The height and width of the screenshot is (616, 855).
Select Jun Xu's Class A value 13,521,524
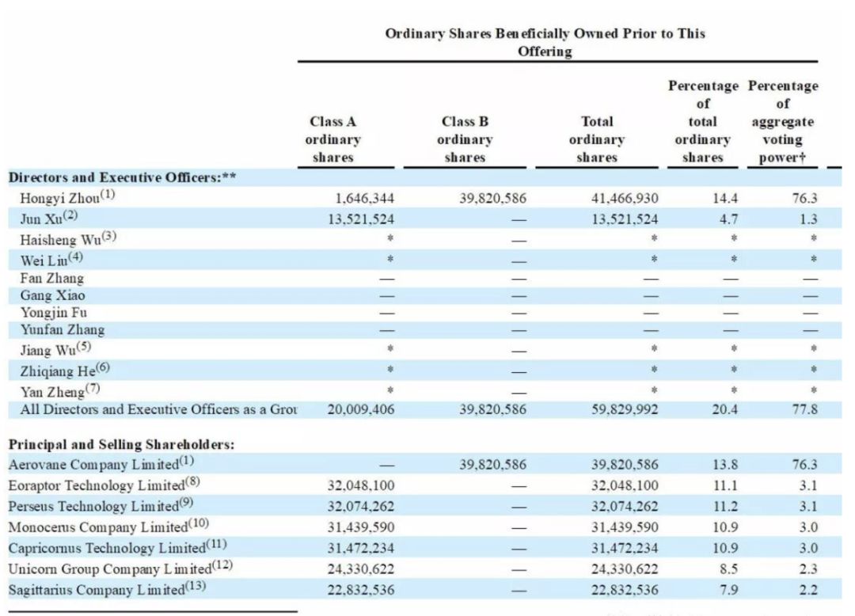[x=360, y=219]
